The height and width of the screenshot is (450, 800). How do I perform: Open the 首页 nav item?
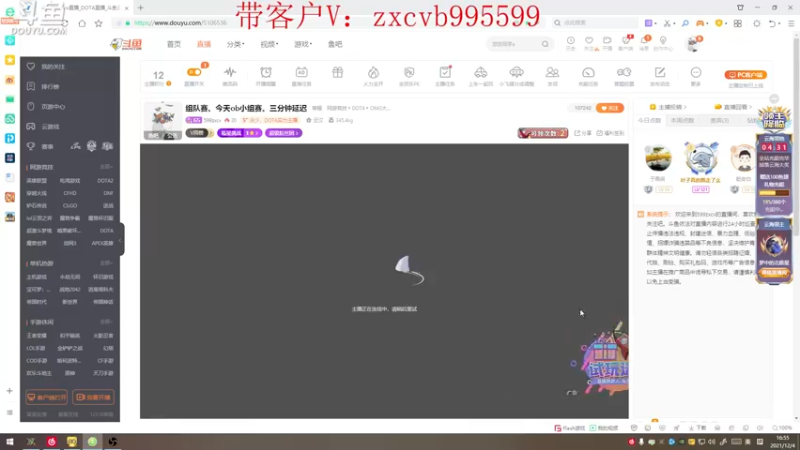173,44
